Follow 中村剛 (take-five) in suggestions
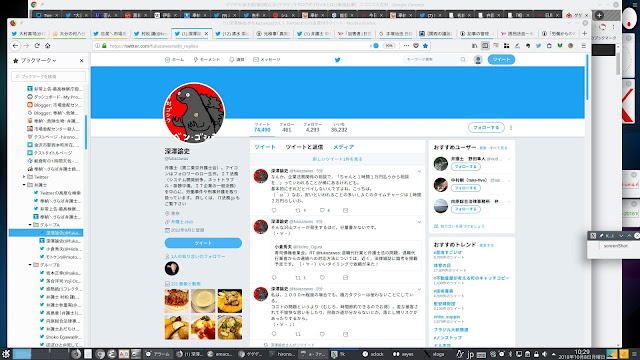 pyautogui.click(x=465, y=188)
